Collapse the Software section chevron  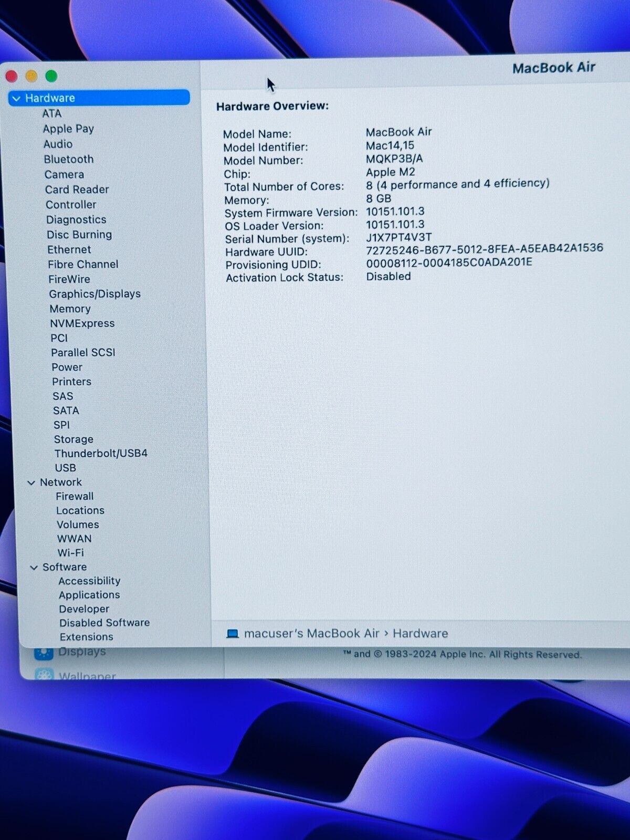(34, 568)
